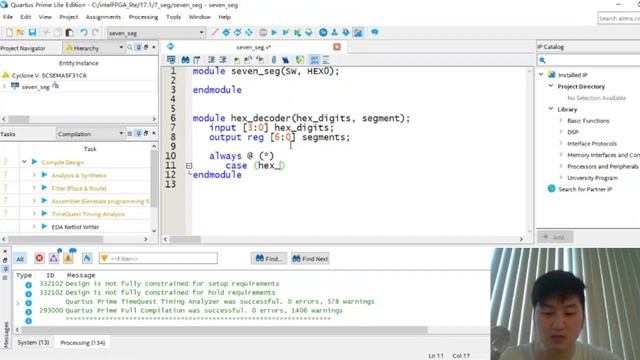Open the Programmer icon in the main toolbar

click(346, 32)
